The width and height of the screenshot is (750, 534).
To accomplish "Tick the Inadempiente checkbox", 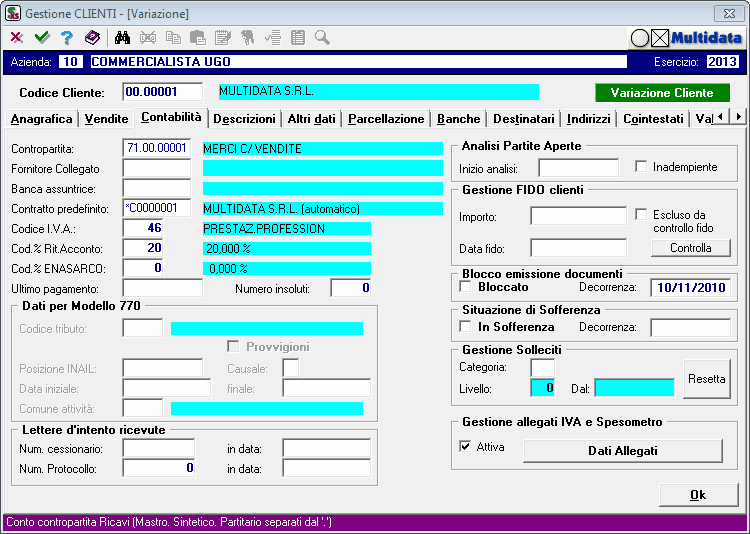I will tap(641, 167).
